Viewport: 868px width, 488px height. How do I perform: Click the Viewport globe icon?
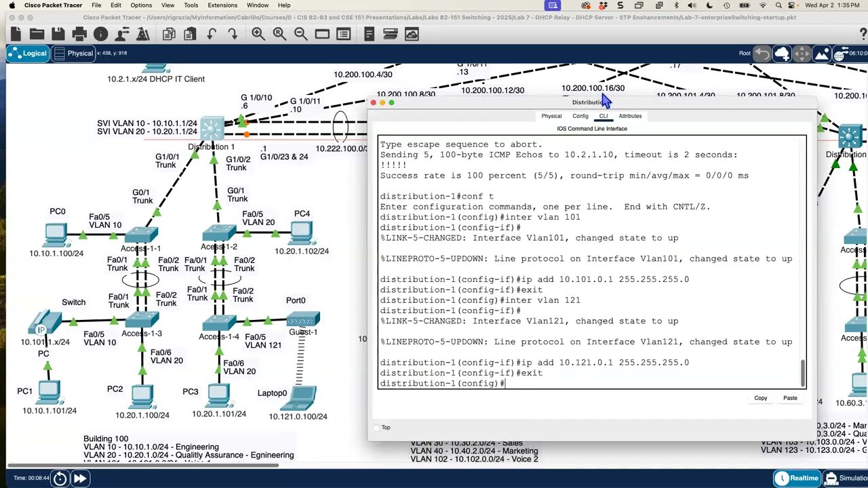pos(841,54)
